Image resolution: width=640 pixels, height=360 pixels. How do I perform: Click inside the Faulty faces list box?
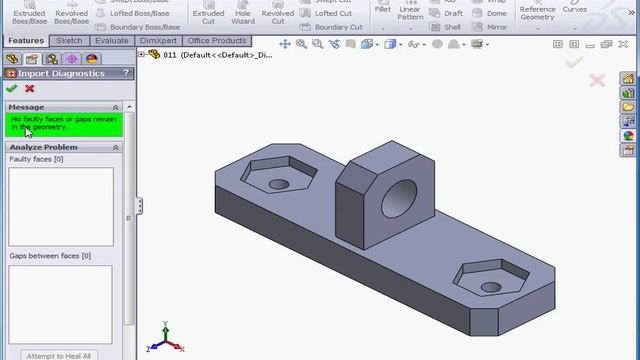[x=61, y=207]
